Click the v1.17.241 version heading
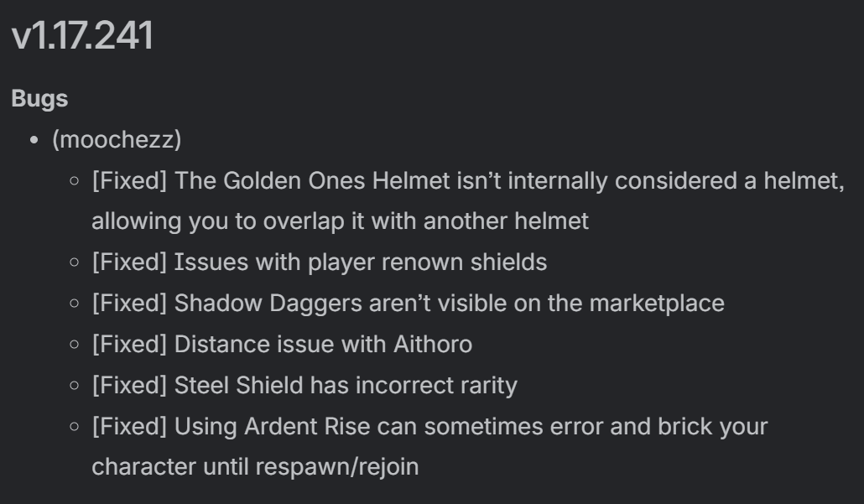This screenshot has width=864, height=504. tap(81, 36)
